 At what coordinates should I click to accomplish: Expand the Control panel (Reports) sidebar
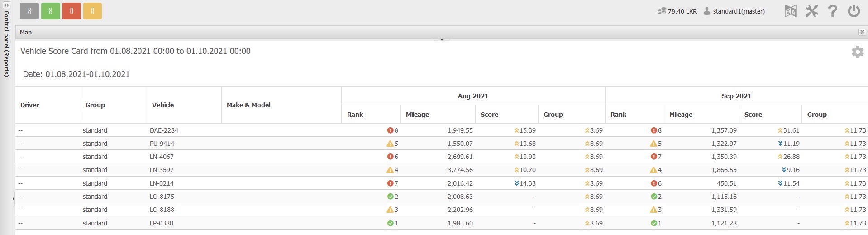pos(6,5)
